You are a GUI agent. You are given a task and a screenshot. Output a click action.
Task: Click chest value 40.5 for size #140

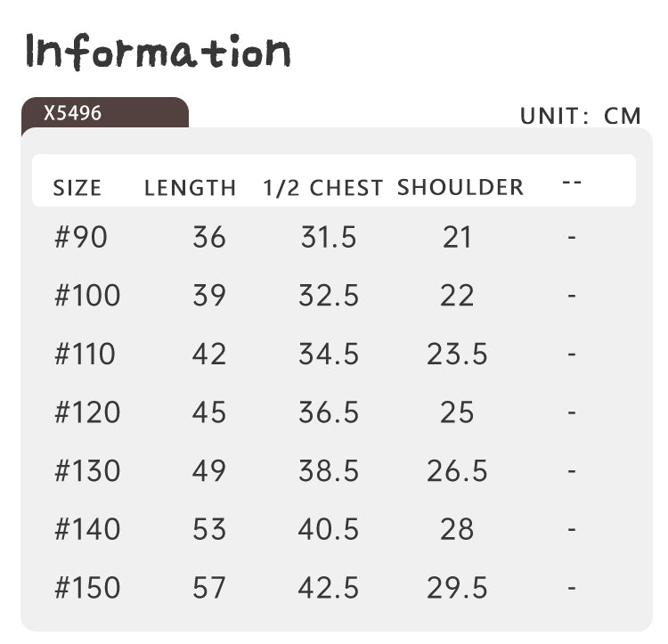click(x=329, y=529)
